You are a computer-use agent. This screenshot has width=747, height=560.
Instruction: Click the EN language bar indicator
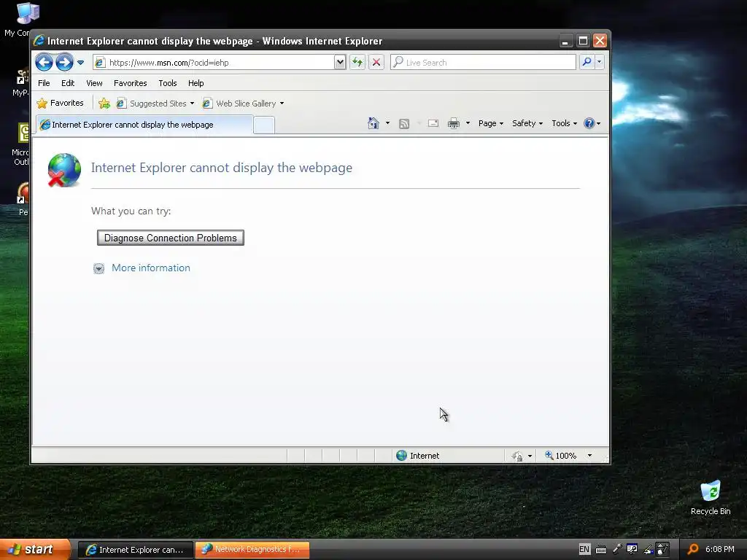click(584, 549)
